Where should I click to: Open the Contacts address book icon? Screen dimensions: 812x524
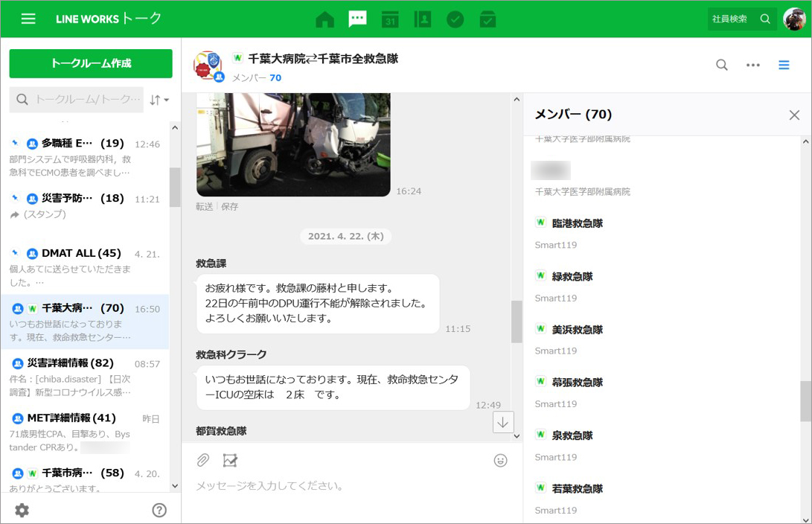click(423, 19)
